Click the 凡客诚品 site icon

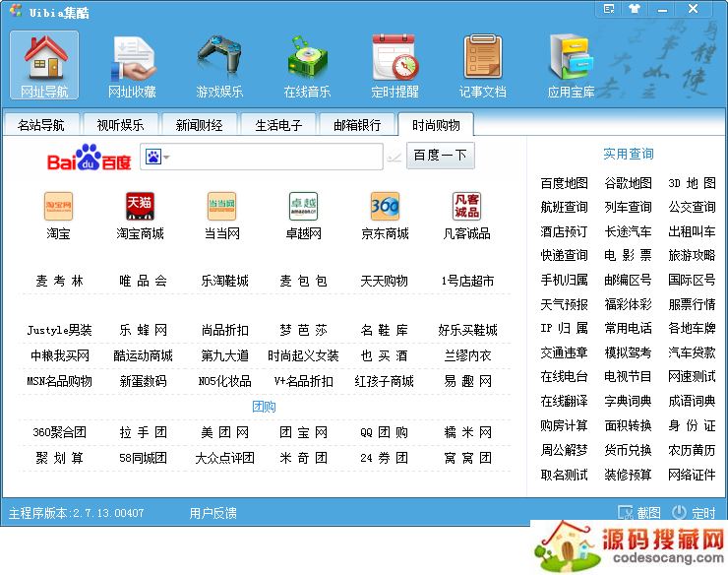(466, 206)
